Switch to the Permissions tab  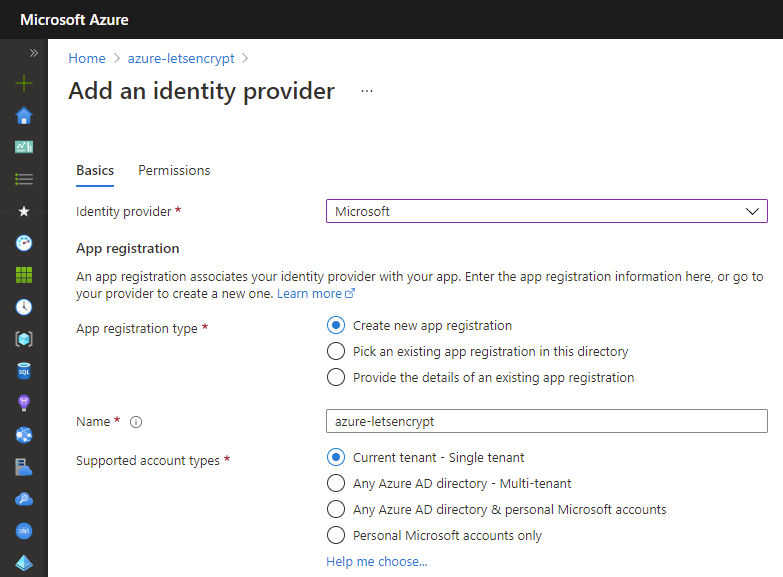tap(174, 170)
